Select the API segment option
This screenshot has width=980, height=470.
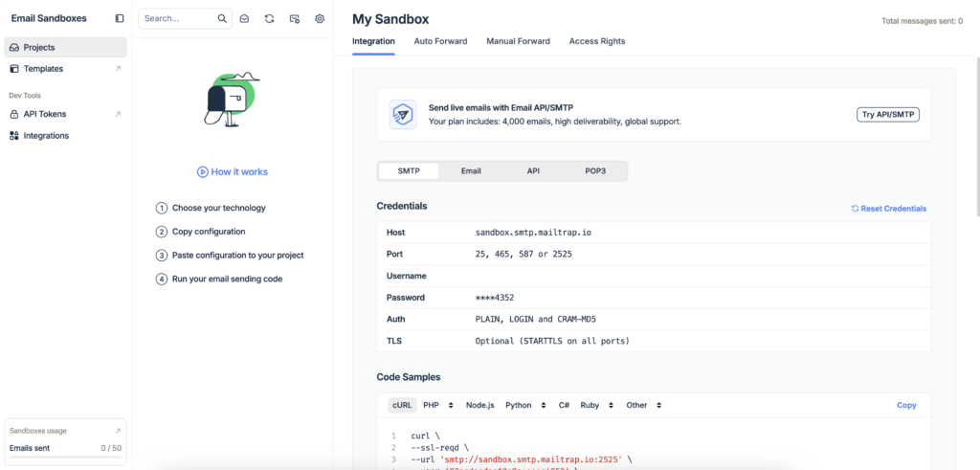(x=533, y=171)
